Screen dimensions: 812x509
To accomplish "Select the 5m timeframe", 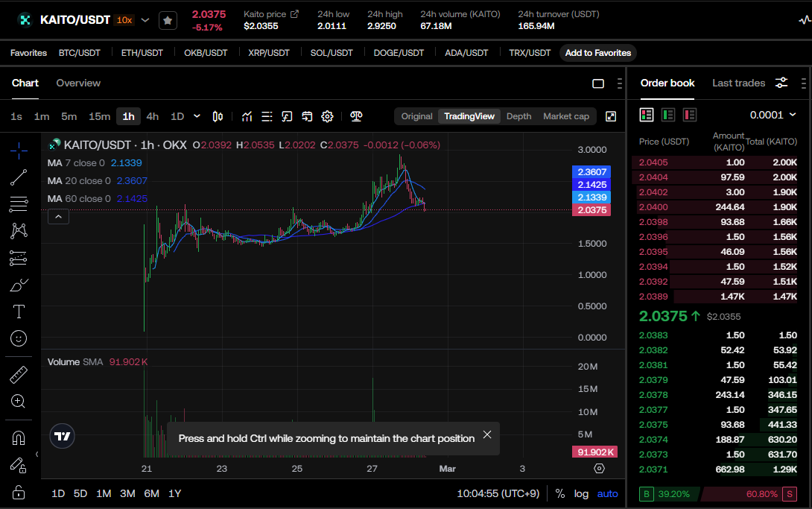I will tap(69, 116).
